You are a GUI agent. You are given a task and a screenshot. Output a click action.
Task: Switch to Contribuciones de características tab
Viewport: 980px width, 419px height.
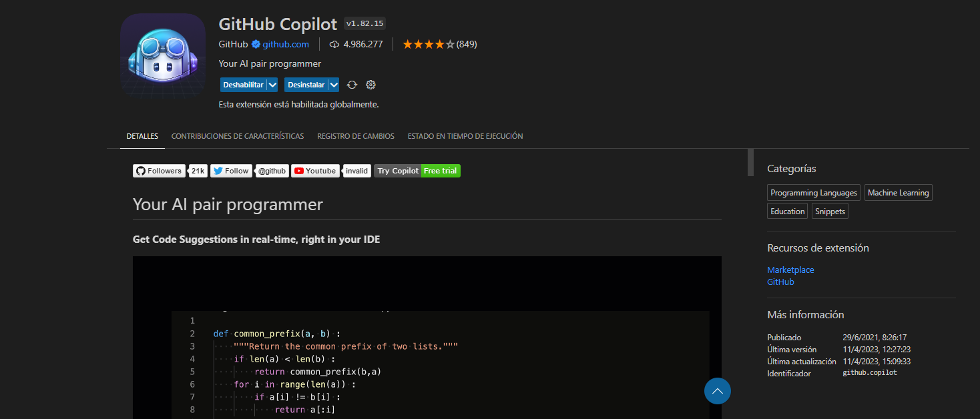pos(238,136)
